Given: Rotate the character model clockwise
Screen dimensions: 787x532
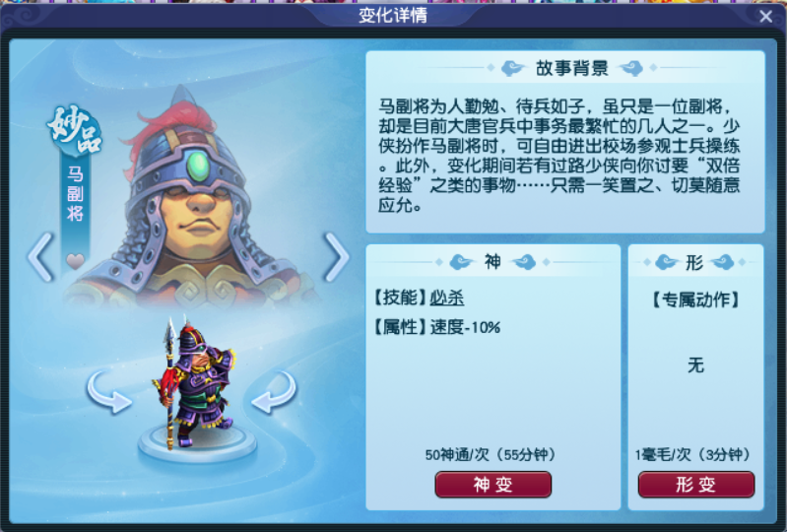Looking at the screenshot, I should (x=274, y=392).
